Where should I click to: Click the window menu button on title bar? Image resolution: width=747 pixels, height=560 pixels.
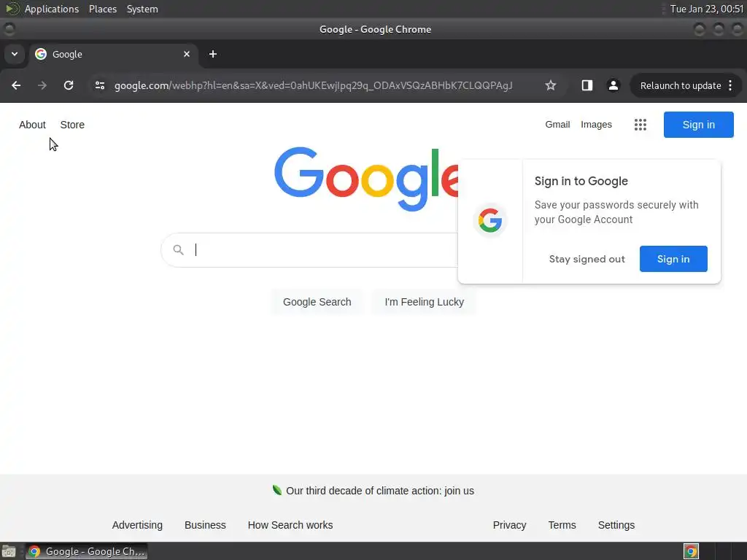tap(9, 29)
